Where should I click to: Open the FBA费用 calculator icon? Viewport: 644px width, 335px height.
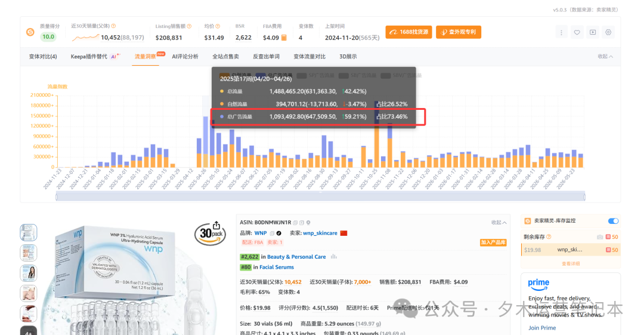pyautogui.click(x=284, y=38)
